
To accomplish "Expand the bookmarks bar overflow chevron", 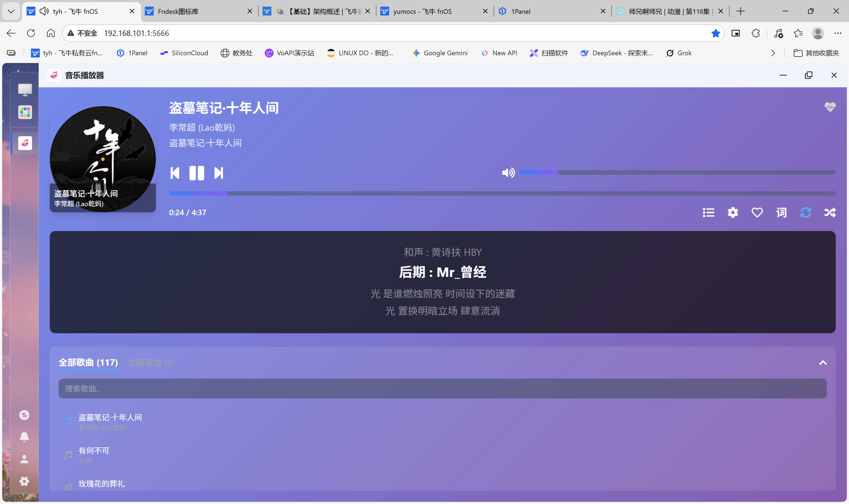I will click(773, 53).
